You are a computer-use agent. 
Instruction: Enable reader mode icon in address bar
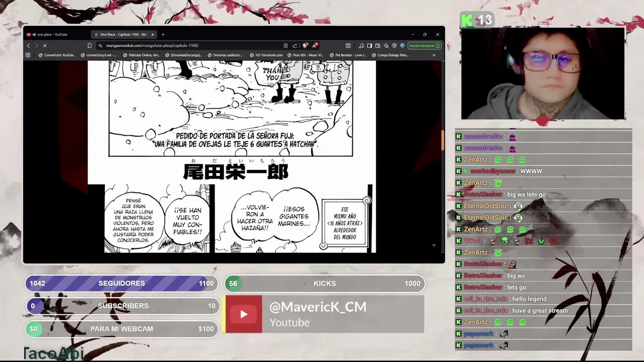pos(286,46)
